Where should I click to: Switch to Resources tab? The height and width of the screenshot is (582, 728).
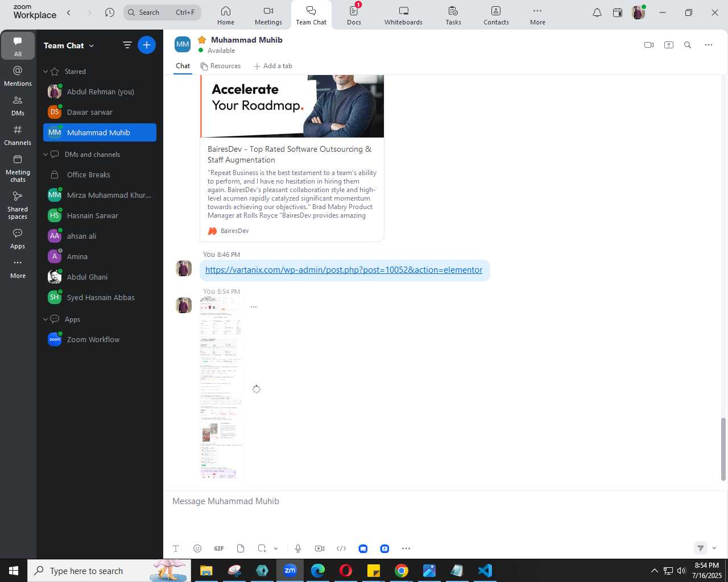point(221,66)
